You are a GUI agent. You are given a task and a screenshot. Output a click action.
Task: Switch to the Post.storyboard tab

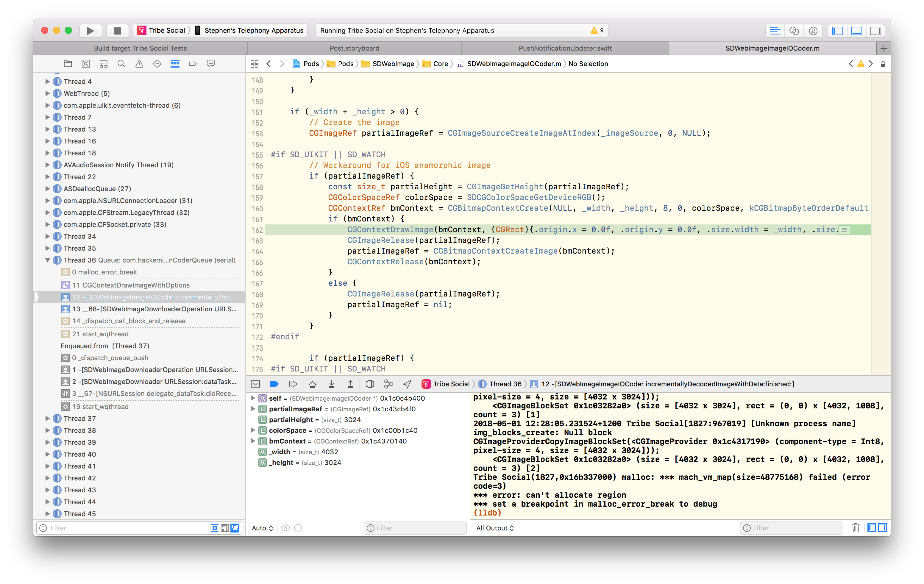click(x=354, y=48)
